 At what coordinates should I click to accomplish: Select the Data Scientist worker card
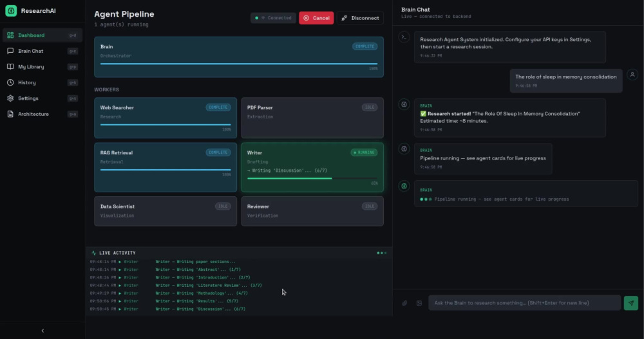(x=166, y=211)
